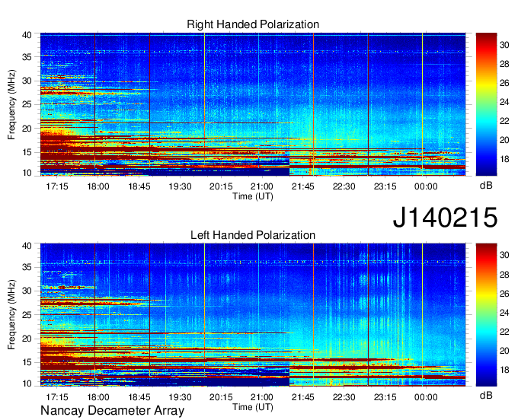Click the '21:00' time tick of Right Handed plot
This screenshot has width=518, height=420.
coord(262,186)
